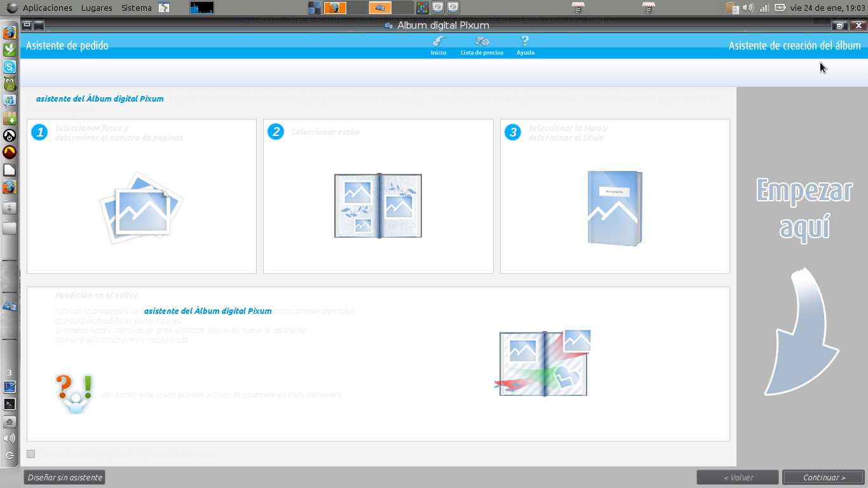Open the Sistema menu
Screen dimensions: 868x488
click(137, 8)
